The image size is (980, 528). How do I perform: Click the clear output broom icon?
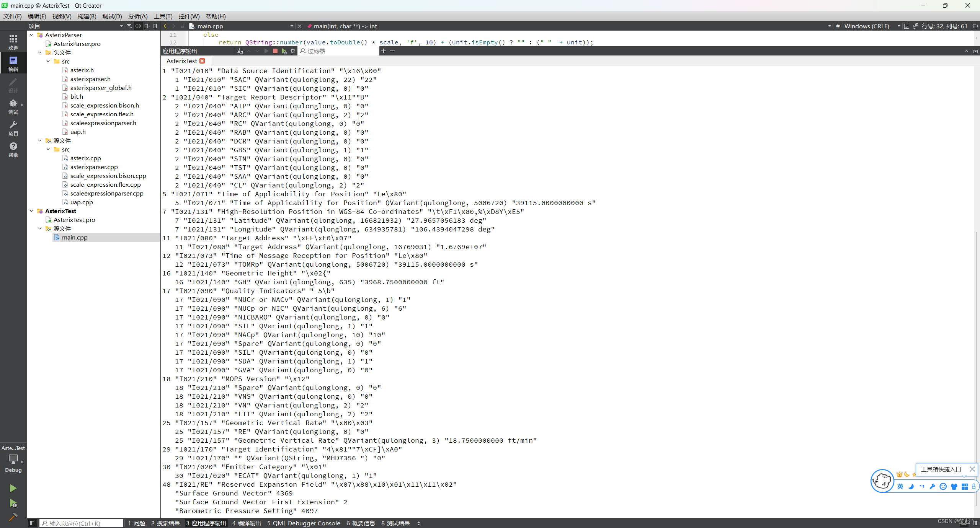click(240, 51)
